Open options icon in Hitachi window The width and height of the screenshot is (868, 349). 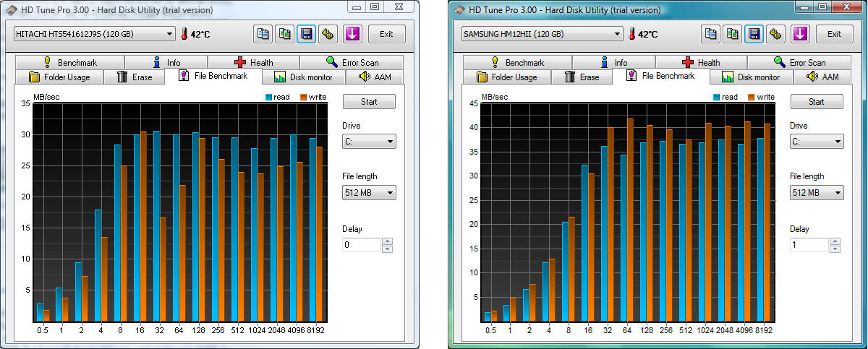point(328,34)
